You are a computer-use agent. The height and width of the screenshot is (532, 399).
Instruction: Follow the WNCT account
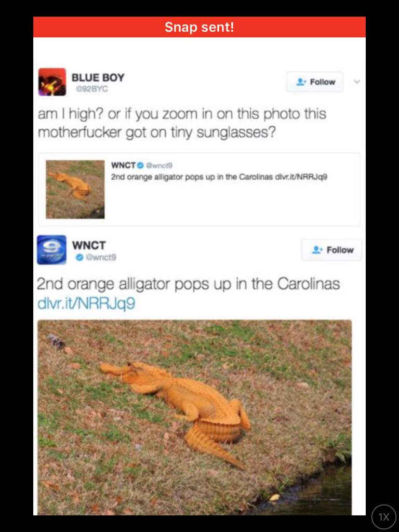(x=332, y=250)
